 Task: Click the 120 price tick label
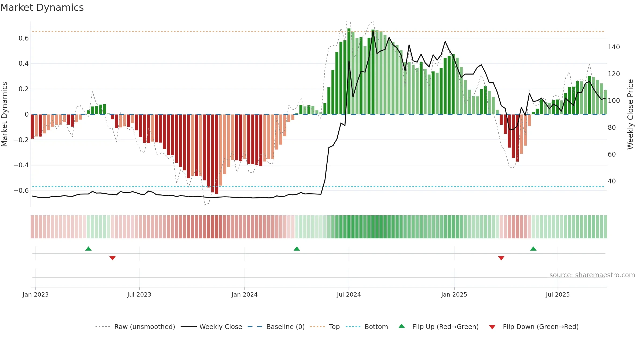click(614, 74)
